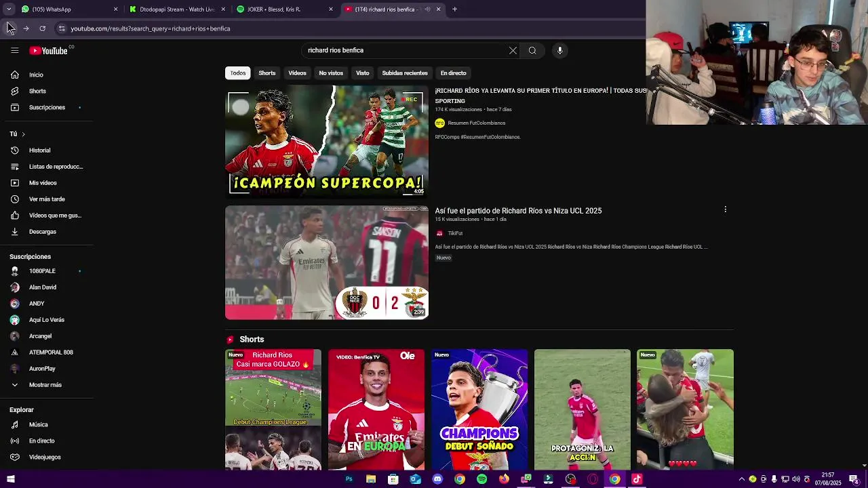Image resolution: width=868 pixels, height=488 pixels.
Task: Select the Todos filter chip
Action: coord(238,73)
